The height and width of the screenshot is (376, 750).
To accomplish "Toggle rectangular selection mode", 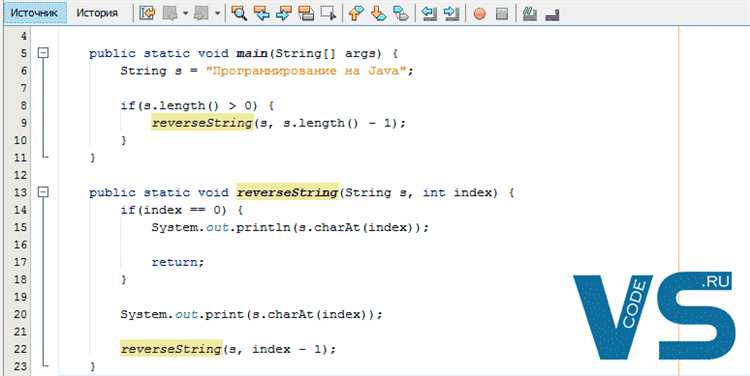I will coord(328,13).
